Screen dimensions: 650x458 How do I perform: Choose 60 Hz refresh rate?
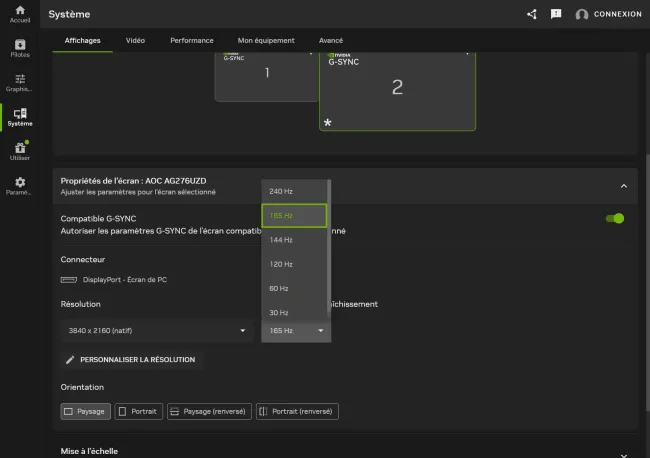point(294,288)
